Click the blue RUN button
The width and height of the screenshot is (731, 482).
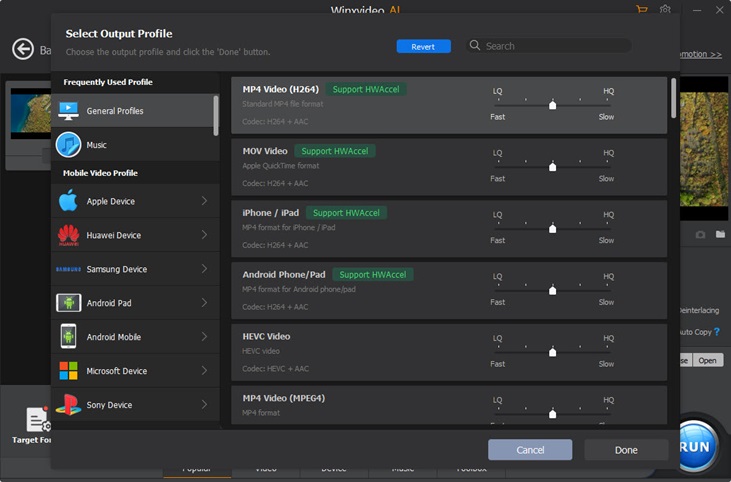pyautogui.click(x=696, y=447)
